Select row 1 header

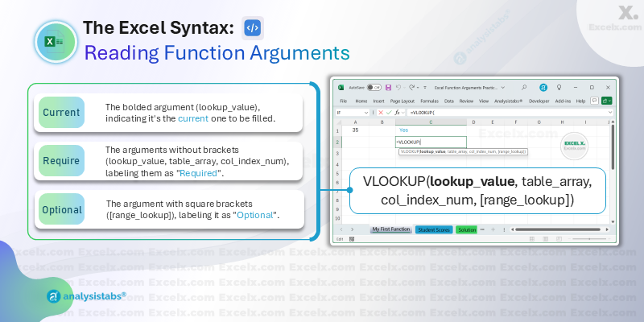[x=338, y=130]
